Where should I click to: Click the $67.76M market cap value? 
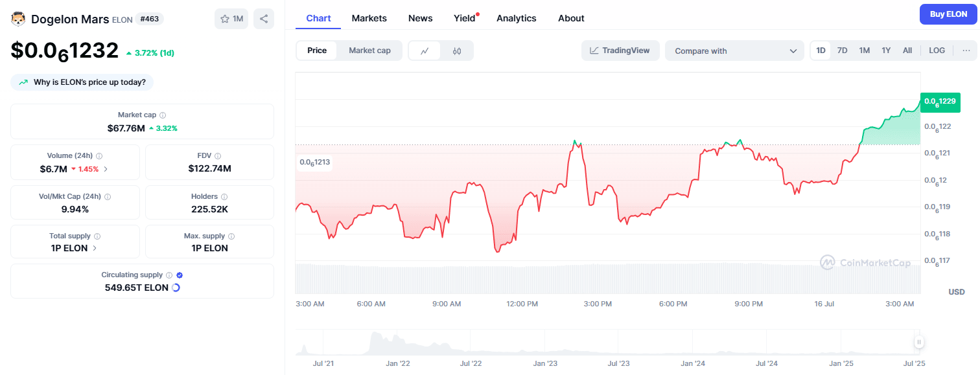tap(126, 128)
